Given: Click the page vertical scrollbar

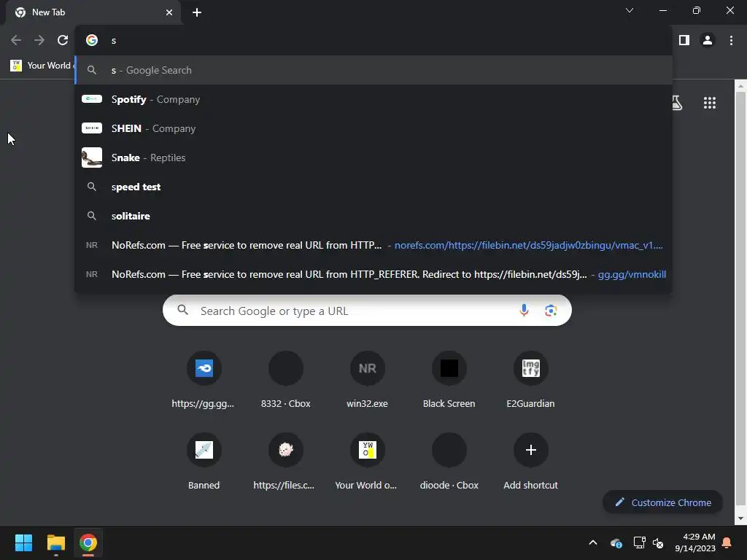Looking at the screenshot, I should click(x=740, y=300).
